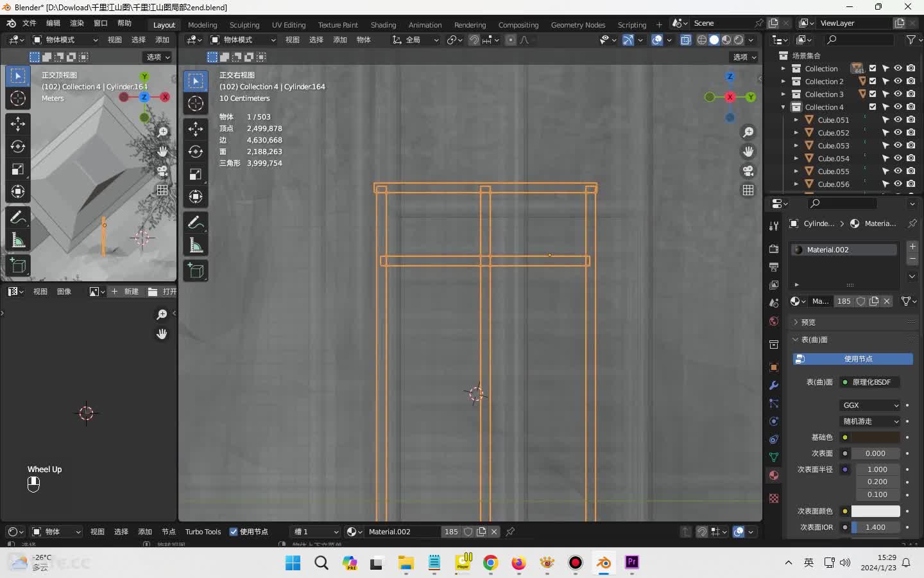This screenshot has width=924, height=578.
Task: Add a new material slot with plus button
Action: [x=912, y=247]
